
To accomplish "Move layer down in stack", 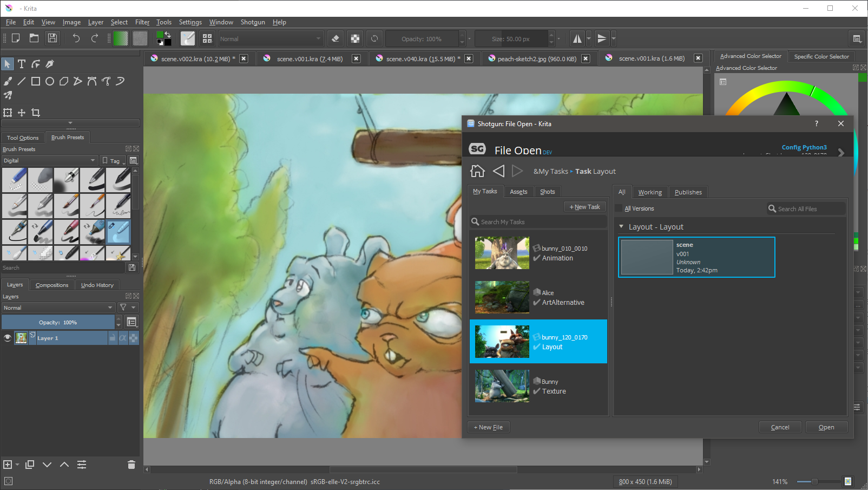I will pyautogui.click(x=47, y=465).
